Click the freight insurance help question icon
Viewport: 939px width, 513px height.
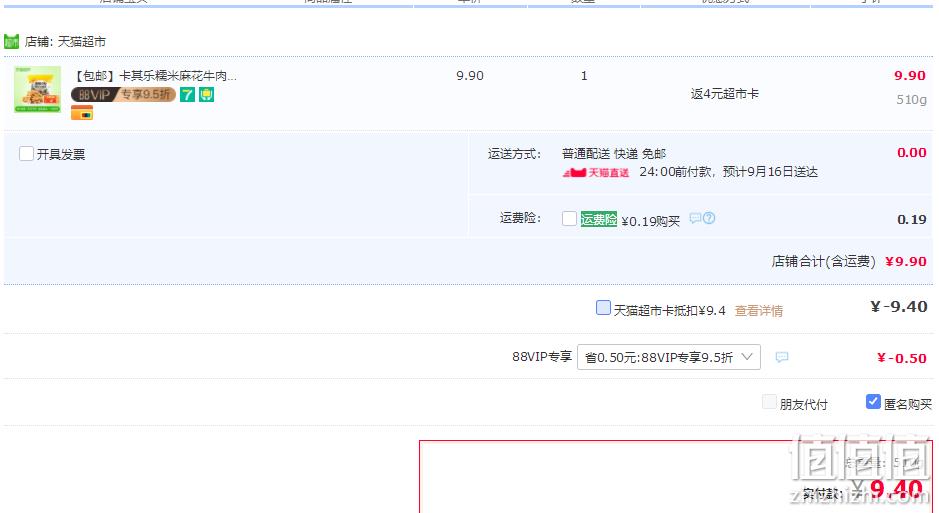709,218
